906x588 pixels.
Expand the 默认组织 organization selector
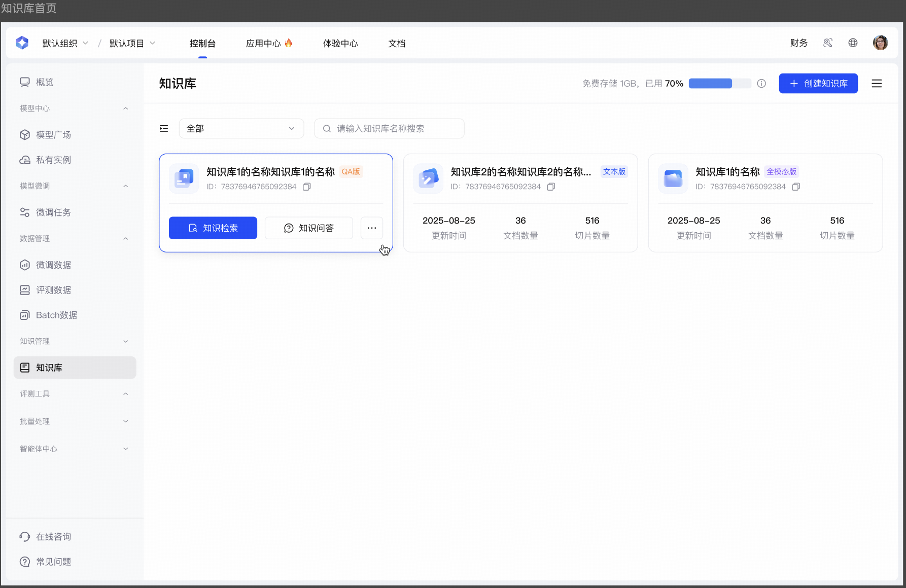click(65, 44)
